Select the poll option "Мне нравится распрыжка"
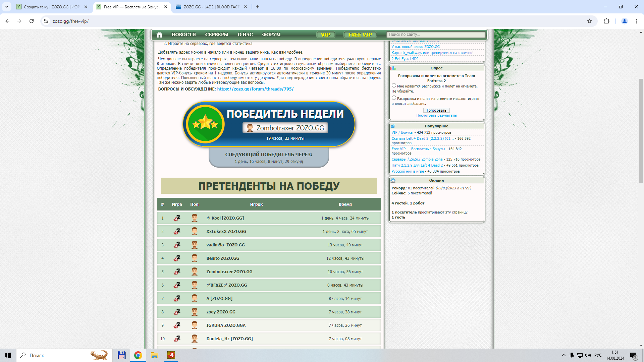644x362 pixels. 394,86
